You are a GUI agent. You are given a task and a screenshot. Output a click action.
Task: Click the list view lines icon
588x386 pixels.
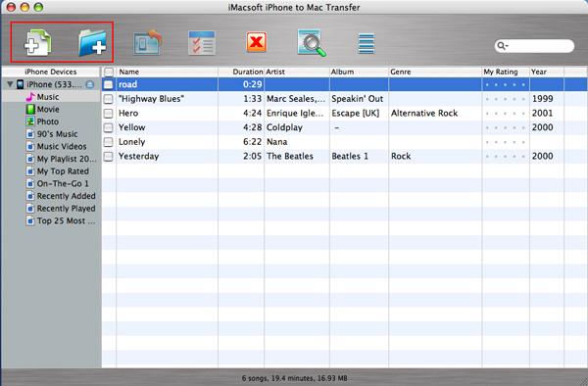[x=367, y=43]
